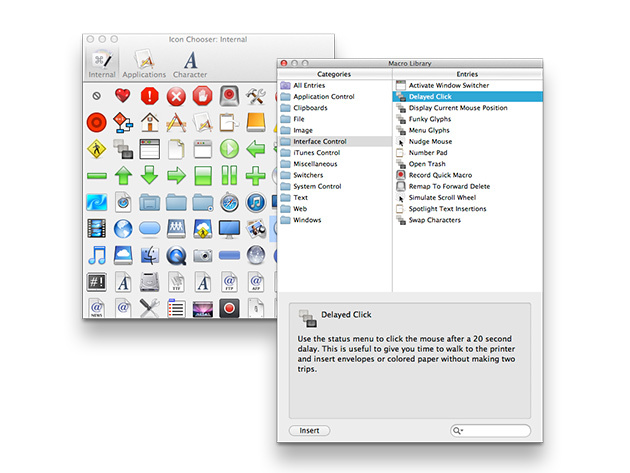This screenshot has width=630, height=473.
Task: Select the red heart icon
Action: (x=123, y=97)
